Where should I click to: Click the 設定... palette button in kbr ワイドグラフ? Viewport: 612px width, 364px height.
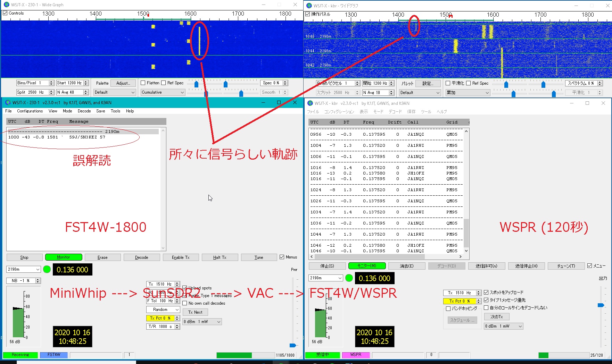(x=428, y=84)
